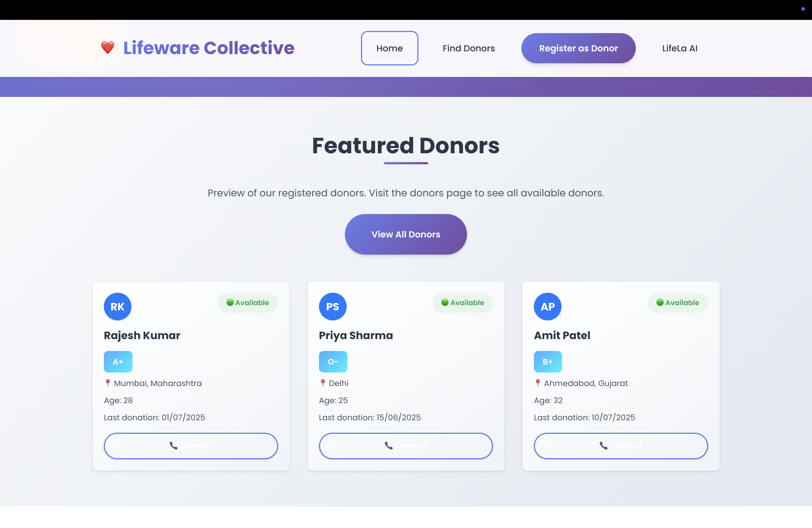Click the Ahmedabad location pin icon

tap(538, 383)
